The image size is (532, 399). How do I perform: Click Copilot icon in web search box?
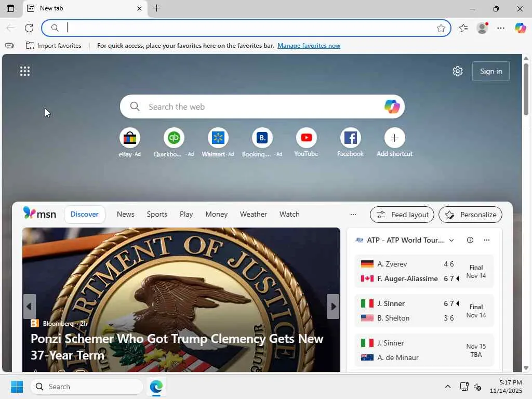coord(392,107)
